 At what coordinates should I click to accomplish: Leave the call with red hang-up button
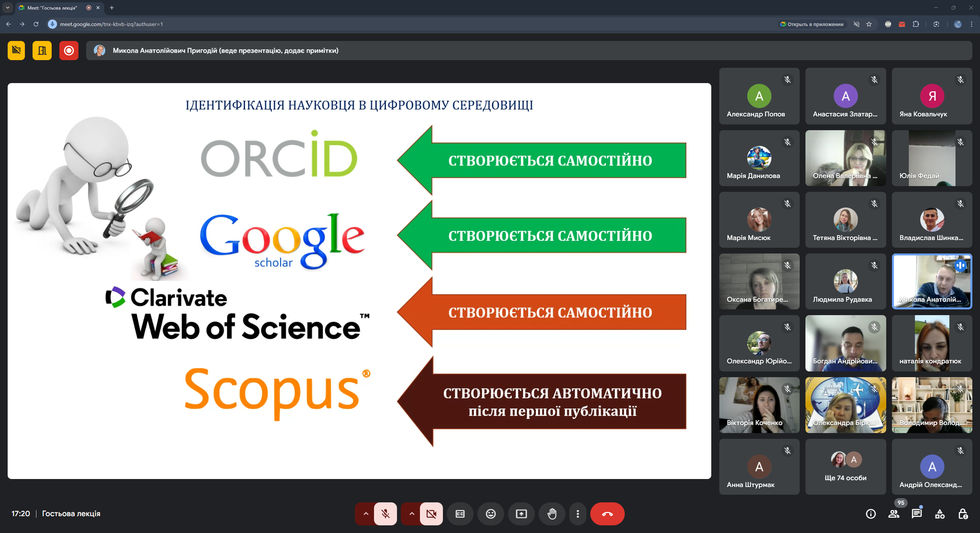[x=607, y=514]
